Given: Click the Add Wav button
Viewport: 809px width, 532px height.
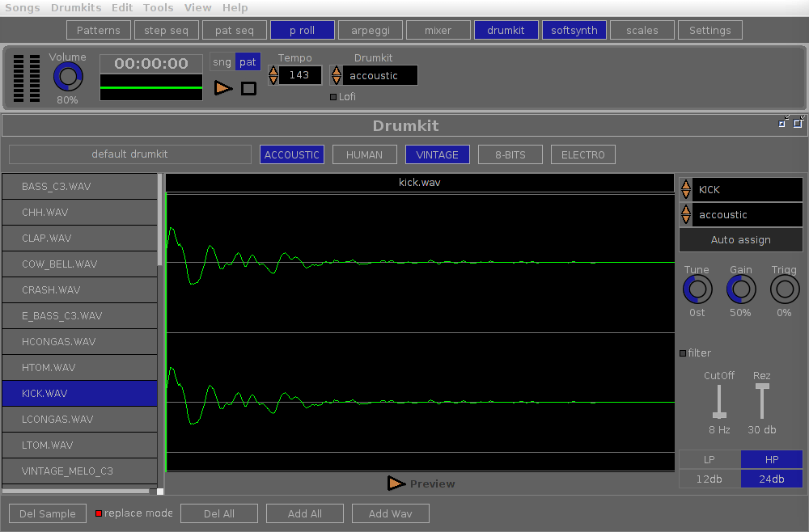Looking at the screenshot, I should (x=390, y=513).
